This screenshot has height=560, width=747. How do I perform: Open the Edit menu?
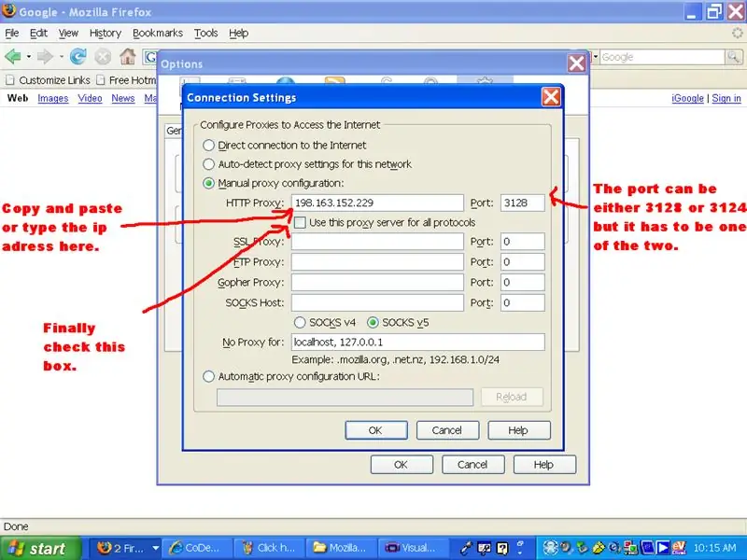pyautogui.click(x=38, y=33)
